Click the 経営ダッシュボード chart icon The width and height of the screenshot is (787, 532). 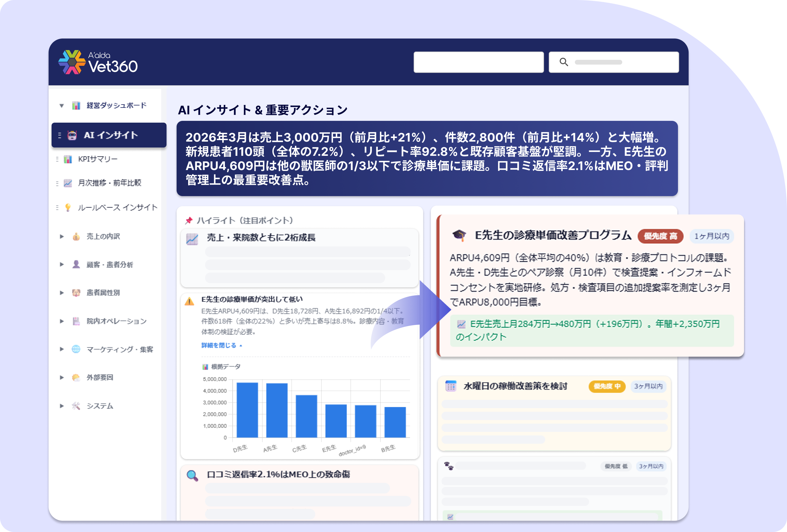pos(76,105)
